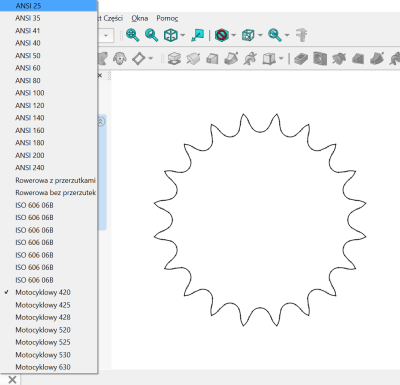This screenshot has width=400, height=385.
Task: Select the isometric view cube icon
Action: click(170, 35)
